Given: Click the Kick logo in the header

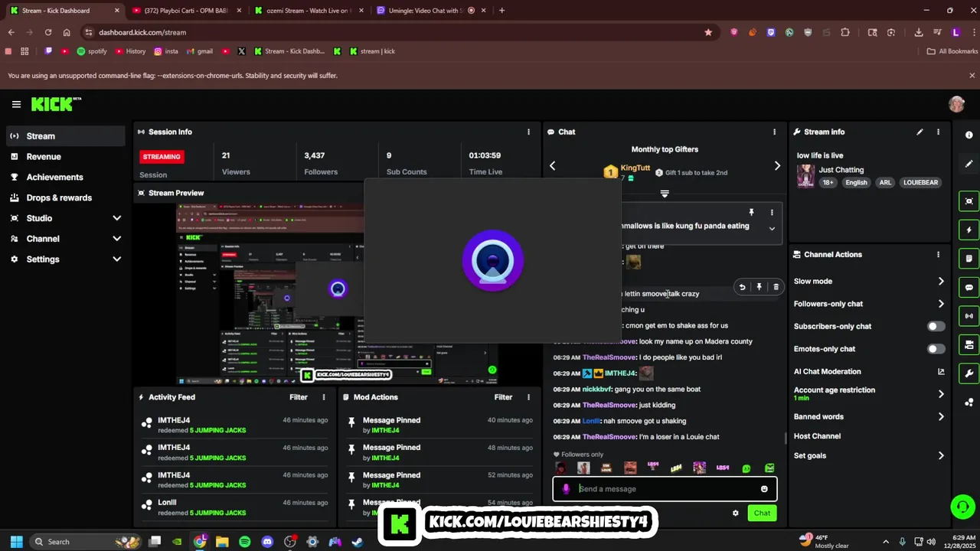Looking at the screenshot, I should point(56,104).
